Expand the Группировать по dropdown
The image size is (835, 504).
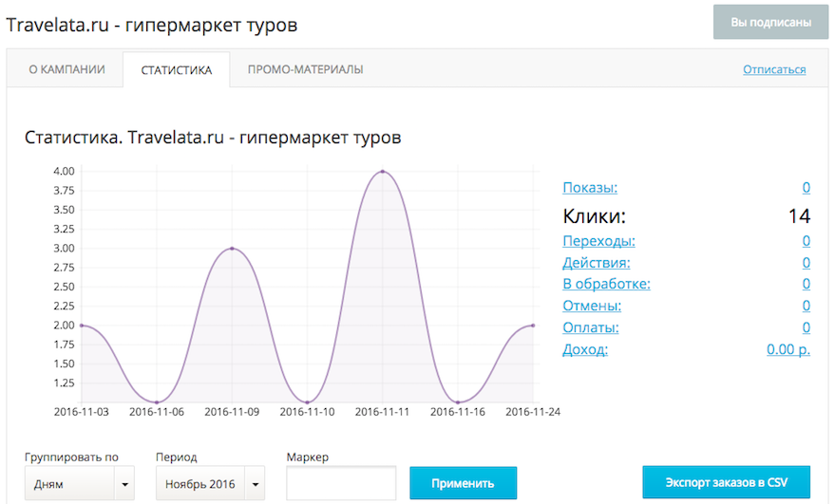(x=80, y=483)
